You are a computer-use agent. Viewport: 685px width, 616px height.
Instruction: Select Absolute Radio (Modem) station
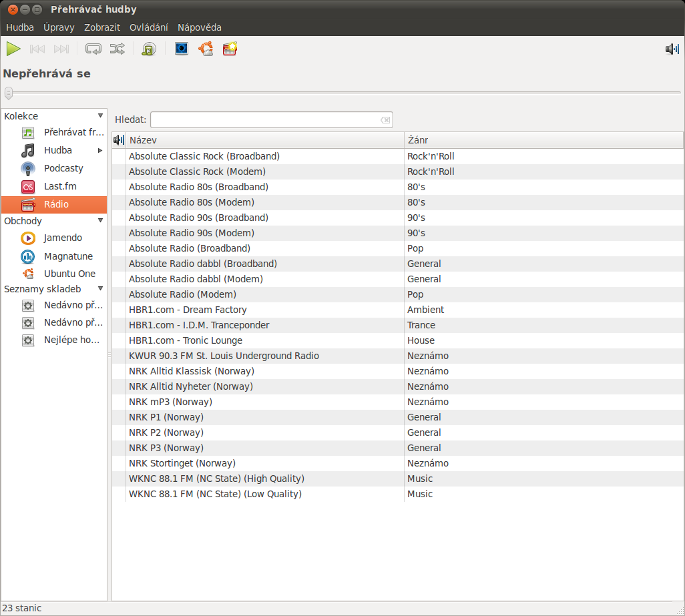[x=397, y=294]
